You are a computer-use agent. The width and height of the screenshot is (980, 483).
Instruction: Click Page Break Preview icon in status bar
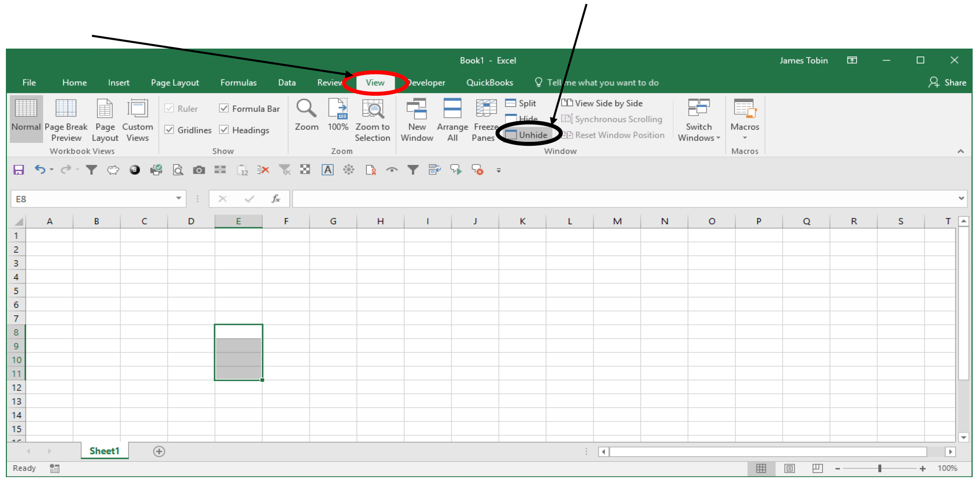pyautogui.click(x=817, y=468)
